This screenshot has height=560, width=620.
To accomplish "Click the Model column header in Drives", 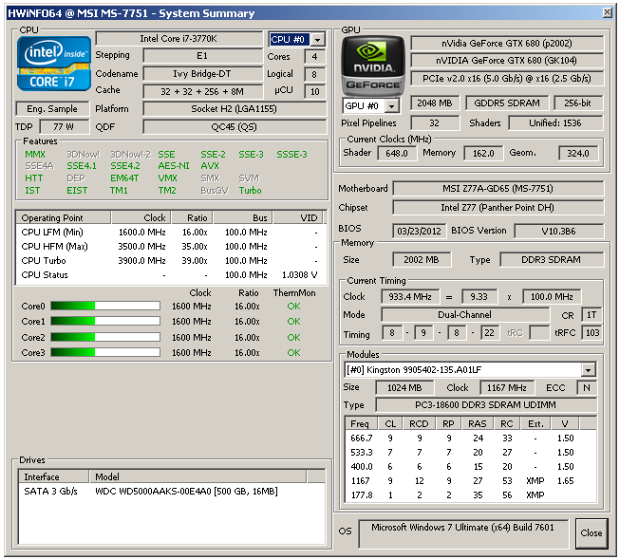I will 198,477.
